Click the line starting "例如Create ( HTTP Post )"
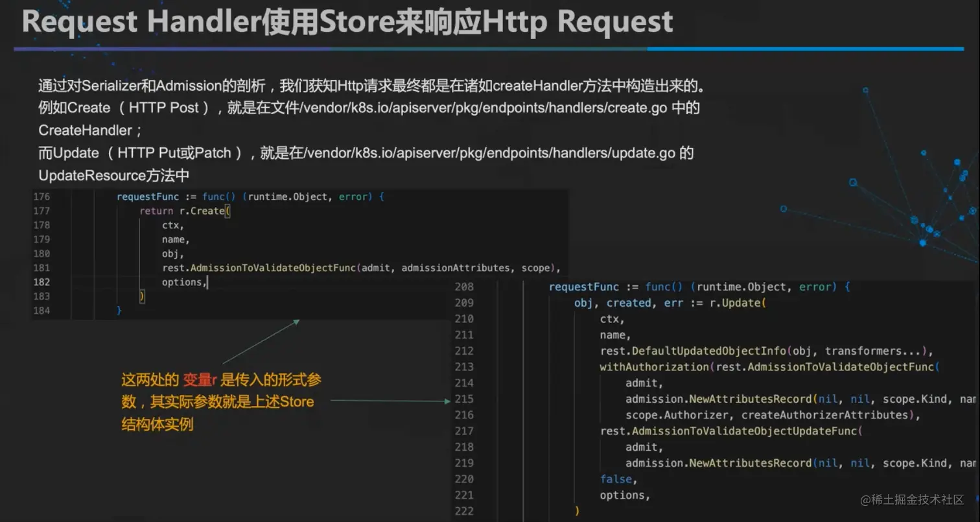This screenshot has width=980, height=522. point(369,108)
